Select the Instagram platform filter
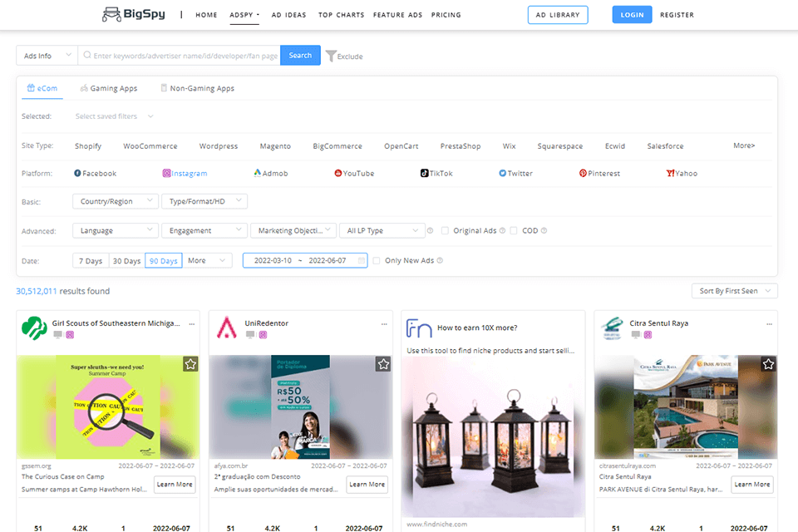The height and width of the screenshot is (532, 798). 185,173
